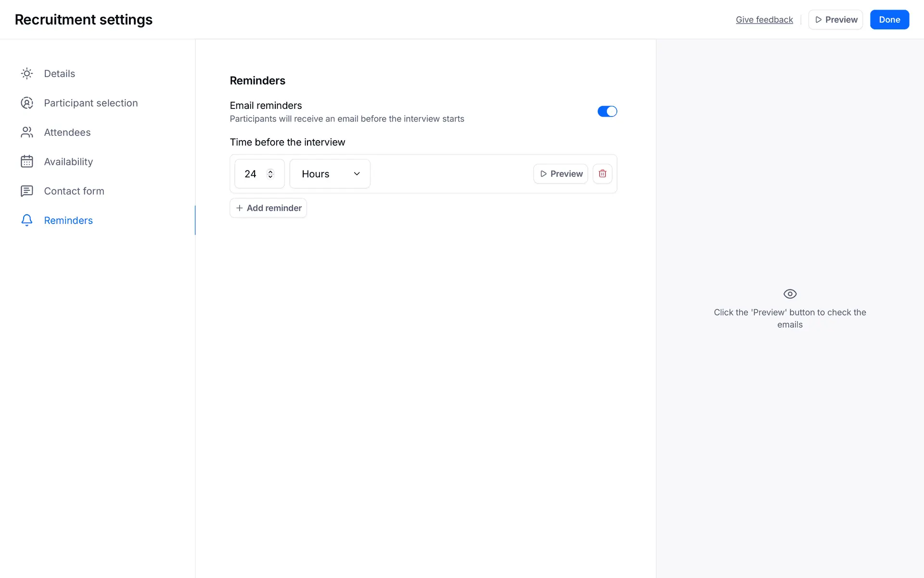Delete the 24 hours reminder with the trash icon
The image size is (924, 578).
pyautogui.click(x=602, y=174)
